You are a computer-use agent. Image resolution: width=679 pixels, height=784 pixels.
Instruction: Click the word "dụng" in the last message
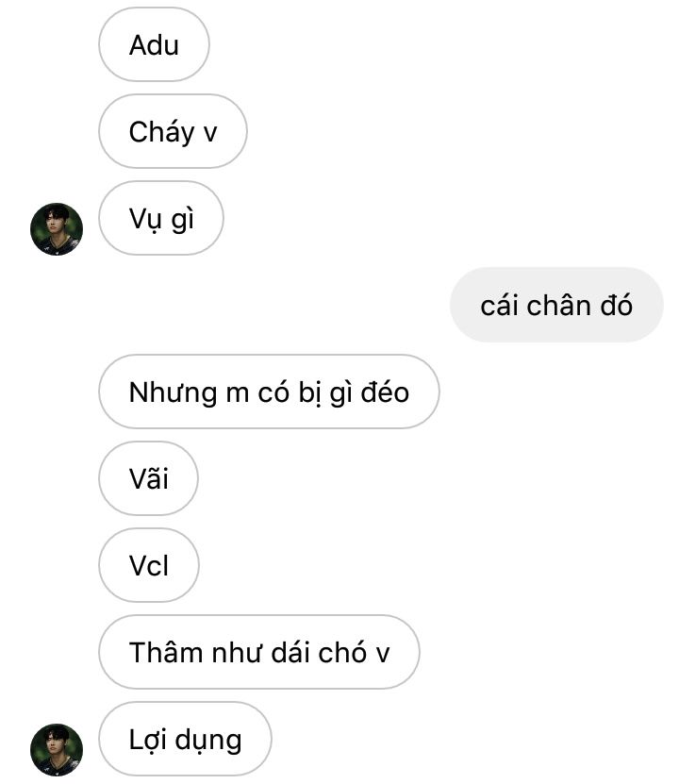[208, 742]
